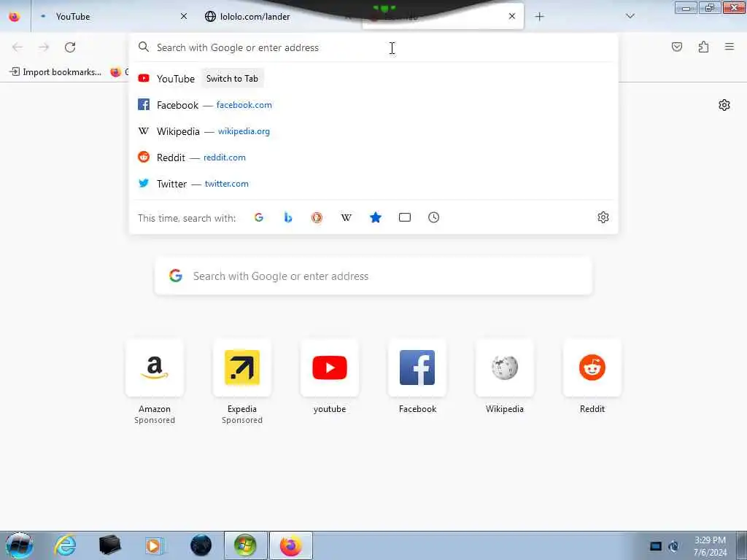Open Windows Media Player taskbar icon
Screen dimensions: 747x560
coord(154,545)
